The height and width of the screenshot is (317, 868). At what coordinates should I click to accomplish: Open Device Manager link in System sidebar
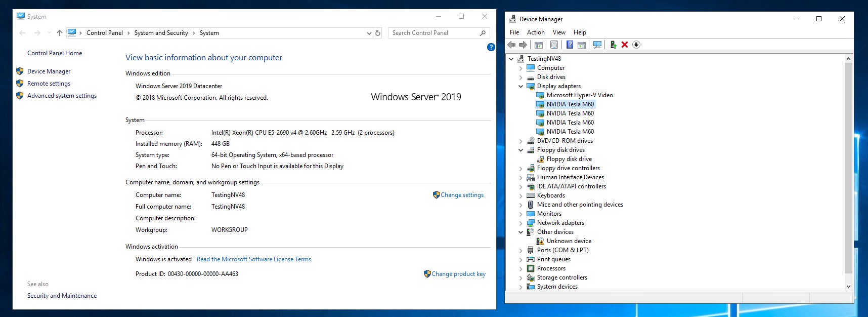[x=49, y=71]
